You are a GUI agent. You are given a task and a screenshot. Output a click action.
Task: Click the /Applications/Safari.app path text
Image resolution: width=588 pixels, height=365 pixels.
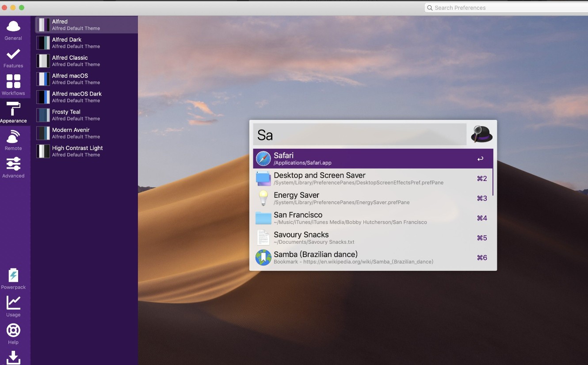click(x=302, y=163)
